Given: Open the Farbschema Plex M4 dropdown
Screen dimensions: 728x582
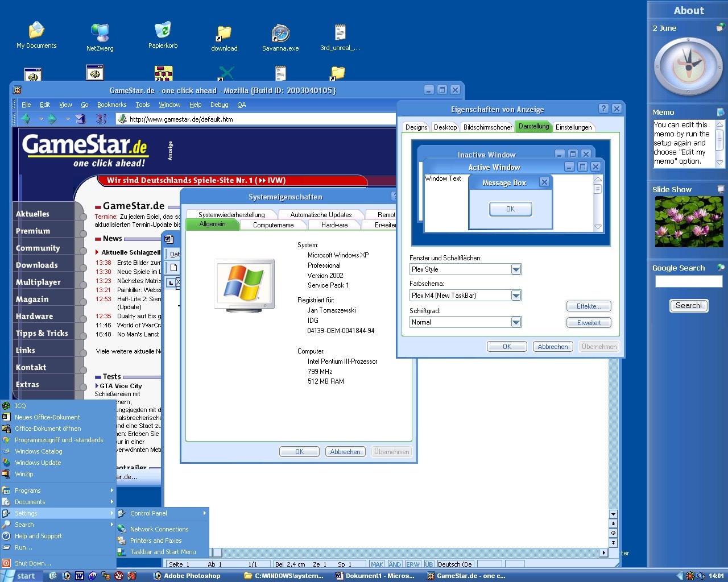Looking at the screenshot, I should [515, 295].
